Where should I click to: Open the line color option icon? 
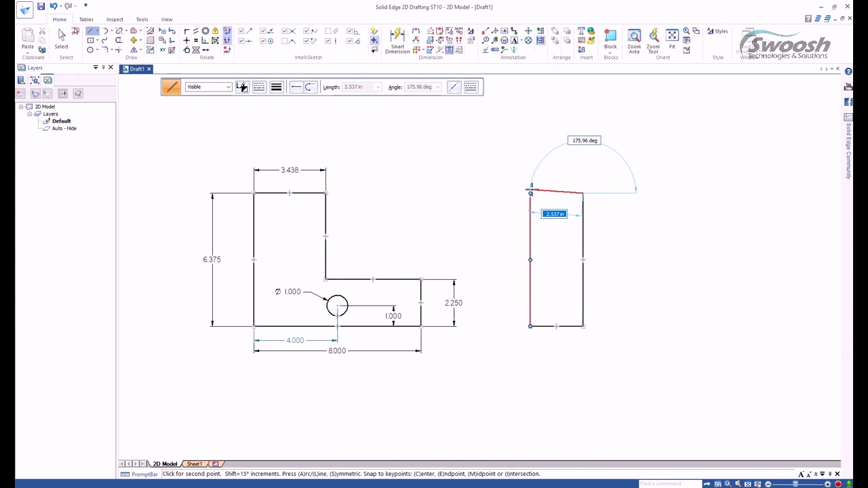point(242,87)
